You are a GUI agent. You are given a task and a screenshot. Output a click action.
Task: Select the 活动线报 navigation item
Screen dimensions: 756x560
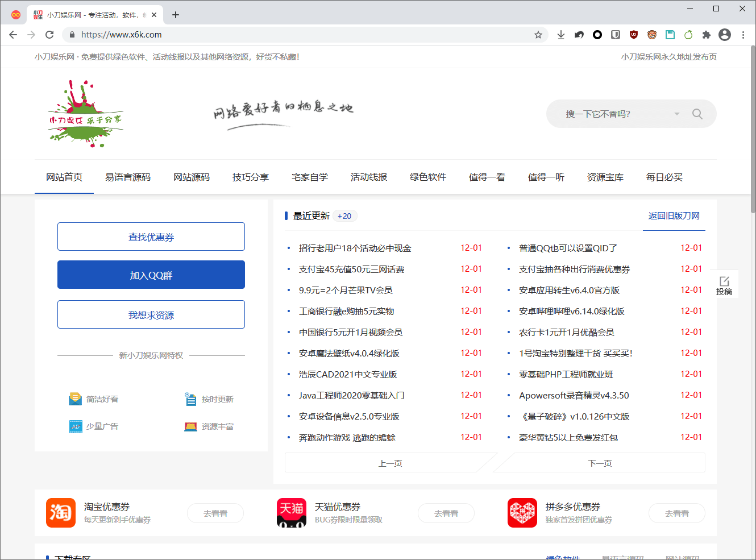click(x=369, y=177)
